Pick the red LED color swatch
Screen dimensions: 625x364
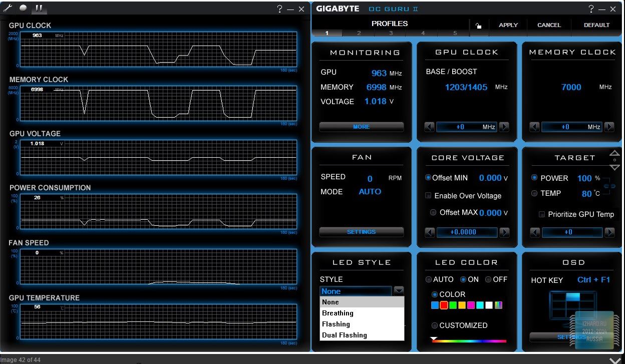444,305
